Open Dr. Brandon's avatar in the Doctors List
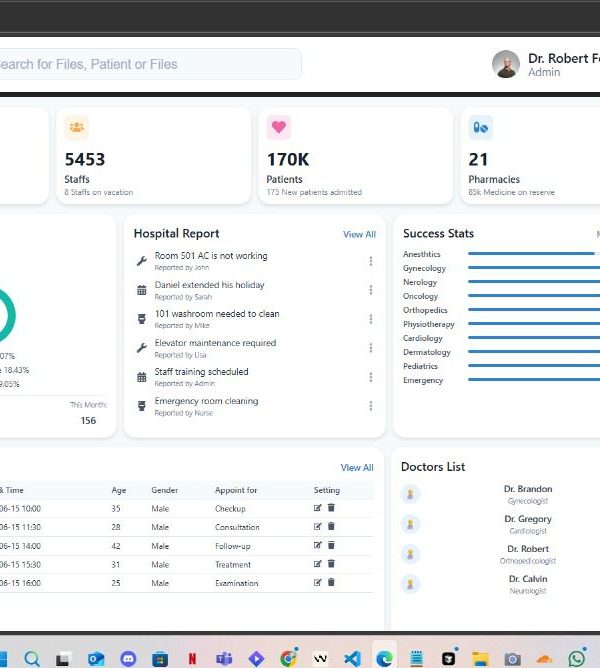 coord(410,494)
